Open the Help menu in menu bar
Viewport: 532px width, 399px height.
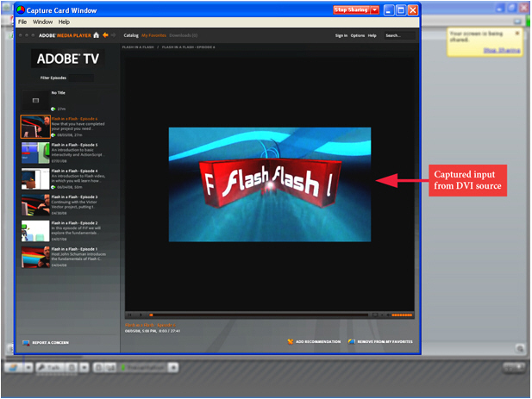pyautogui.click(x=64, y=22)
